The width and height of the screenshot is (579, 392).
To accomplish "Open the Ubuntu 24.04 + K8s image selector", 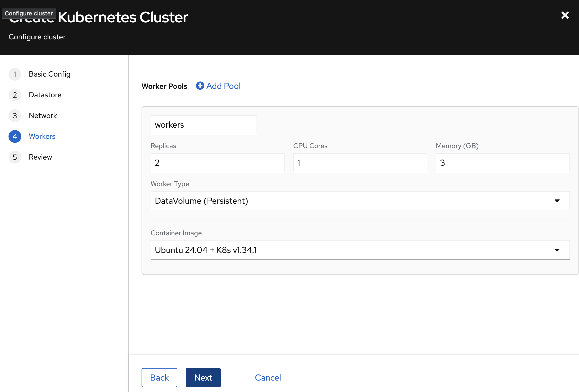I will 346,250.
